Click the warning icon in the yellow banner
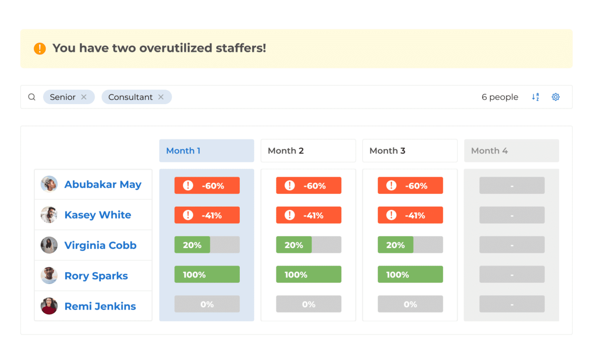593x364 pixels. click(39, 48)
